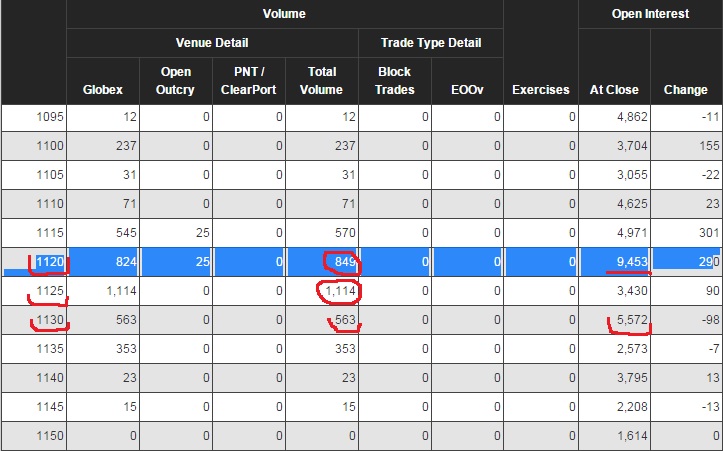Click the Block Trades column header
This screenshot has height=451, width=723.
click(x=395, y=81)
